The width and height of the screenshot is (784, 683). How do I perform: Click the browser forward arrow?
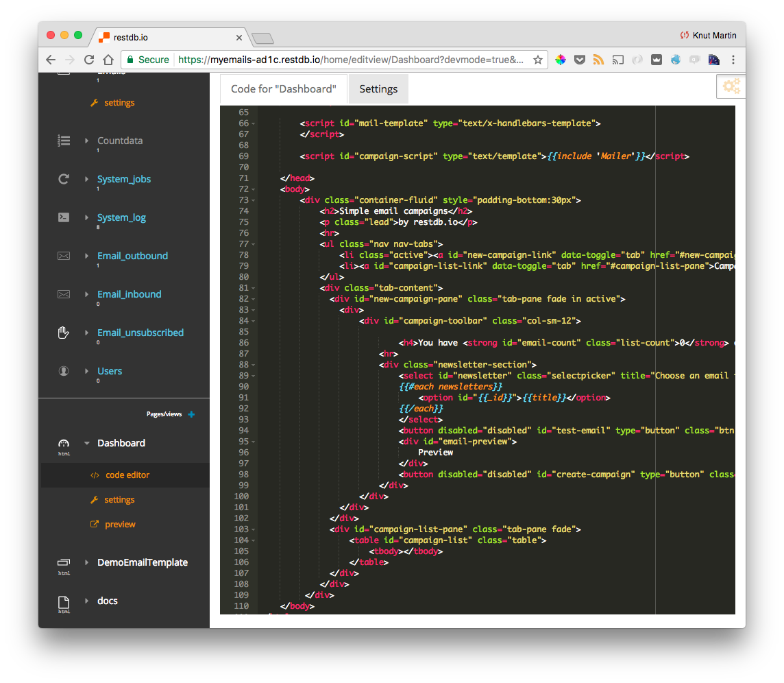tap(69, 60)
